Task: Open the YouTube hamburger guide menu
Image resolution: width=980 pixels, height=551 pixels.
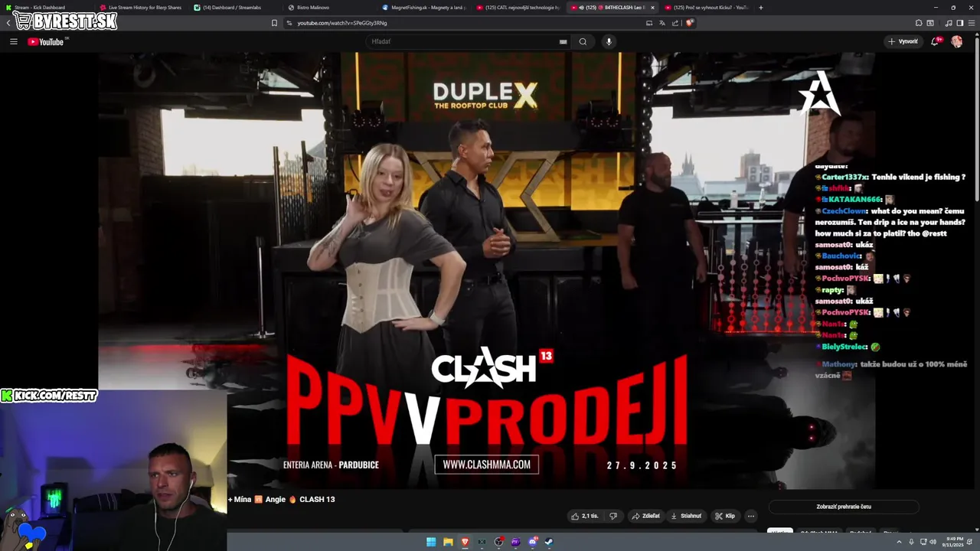Action: [x=14, y=41]
